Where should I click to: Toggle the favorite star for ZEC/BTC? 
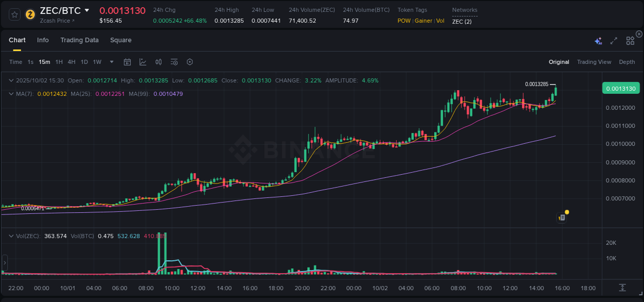14,14
